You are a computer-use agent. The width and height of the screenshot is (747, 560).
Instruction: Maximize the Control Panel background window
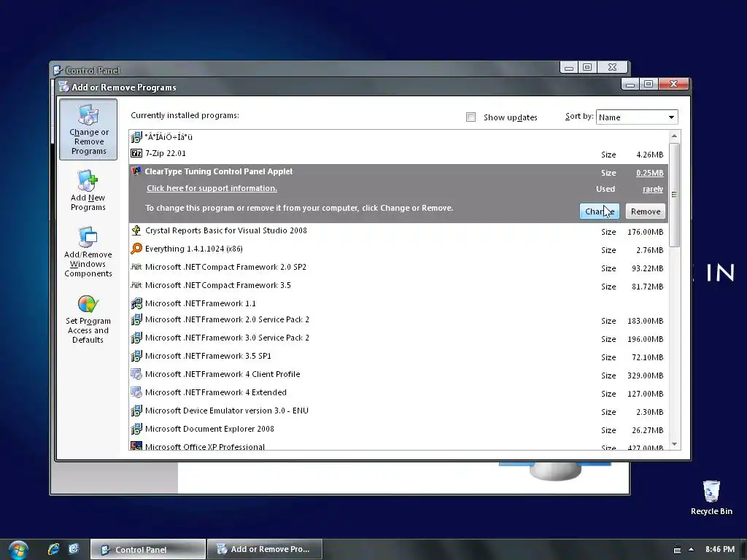pyautogui.click(x=587, y=67)
